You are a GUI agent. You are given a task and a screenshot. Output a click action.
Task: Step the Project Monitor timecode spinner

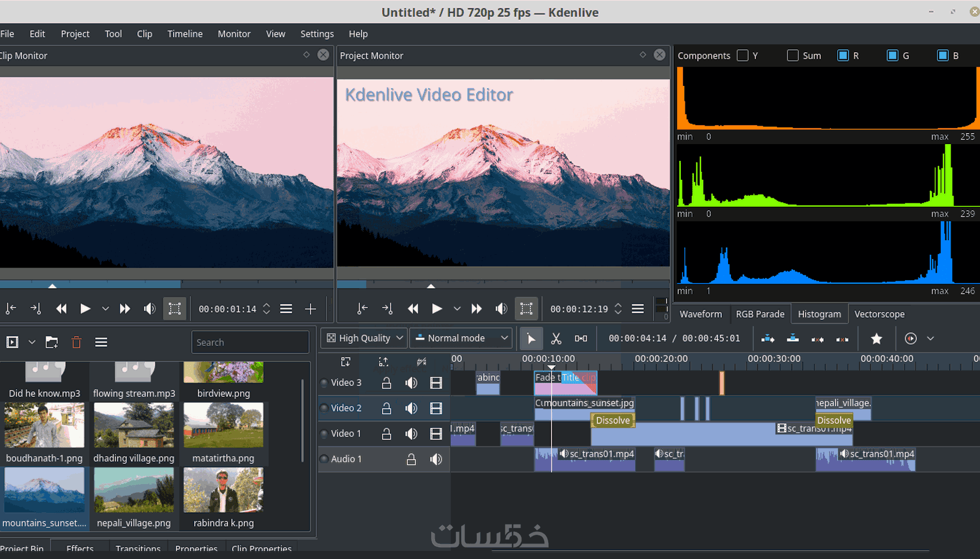click(618, 309)
